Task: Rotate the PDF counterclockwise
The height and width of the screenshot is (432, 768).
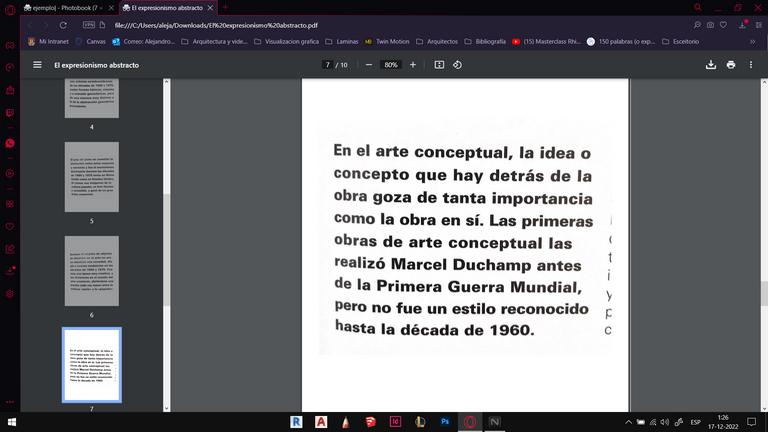Action: tap(457, 65)
